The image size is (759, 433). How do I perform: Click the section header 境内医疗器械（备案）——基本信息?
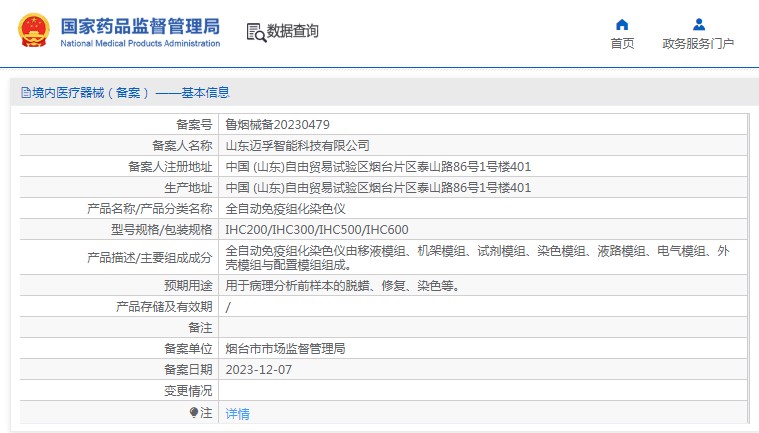tap(131, 92)
